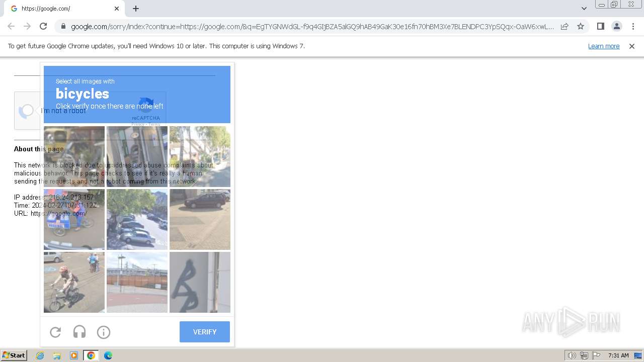Go forward with browser forward arrow
This screenshot has height=362, width=644.
tap(27, 26)
